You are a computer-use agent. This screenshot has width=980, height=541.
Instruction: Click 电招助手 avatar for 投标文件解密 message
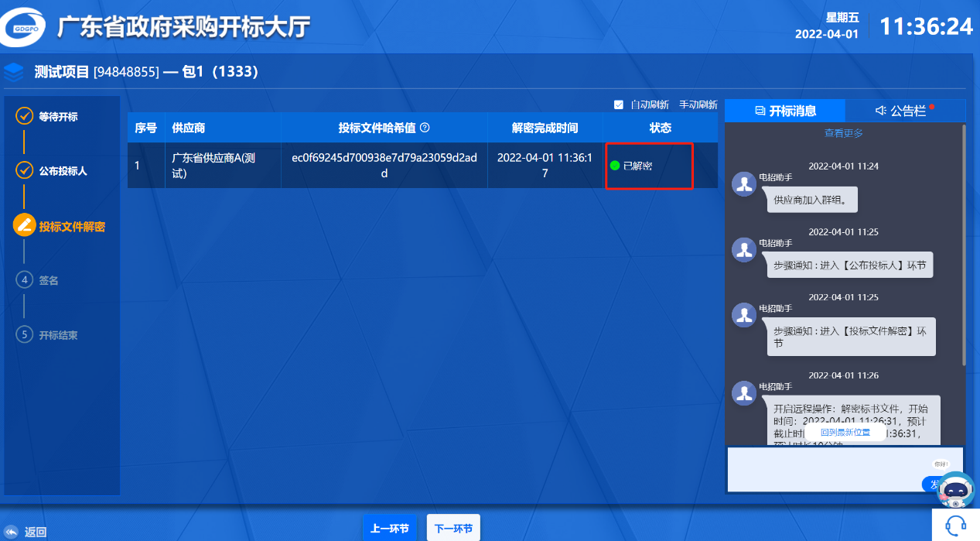coord(744,315)
